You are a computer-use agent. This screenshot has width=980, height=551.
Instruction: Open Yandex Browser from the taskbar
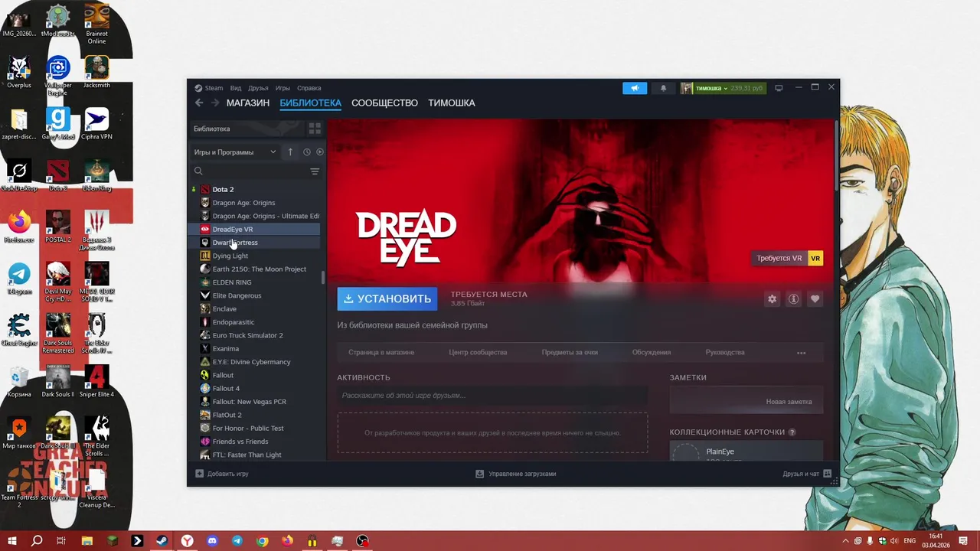(x=187, y=540)
